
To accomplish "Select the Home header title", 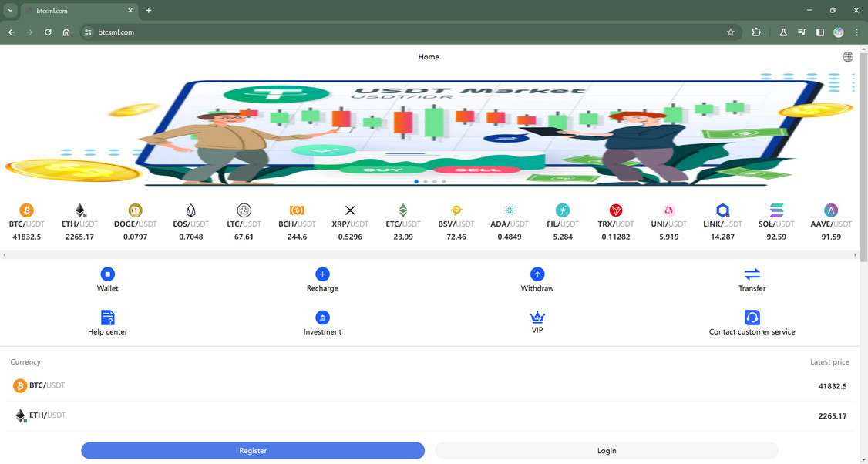I will click(x=429, y=56).
